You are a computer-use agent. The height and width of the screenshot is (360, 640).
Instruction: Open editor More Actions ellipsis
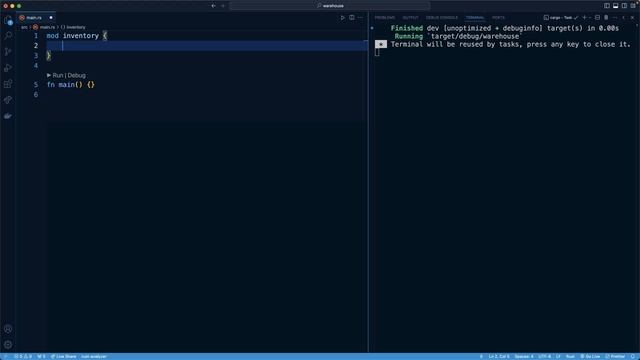[x=360, y=18]
